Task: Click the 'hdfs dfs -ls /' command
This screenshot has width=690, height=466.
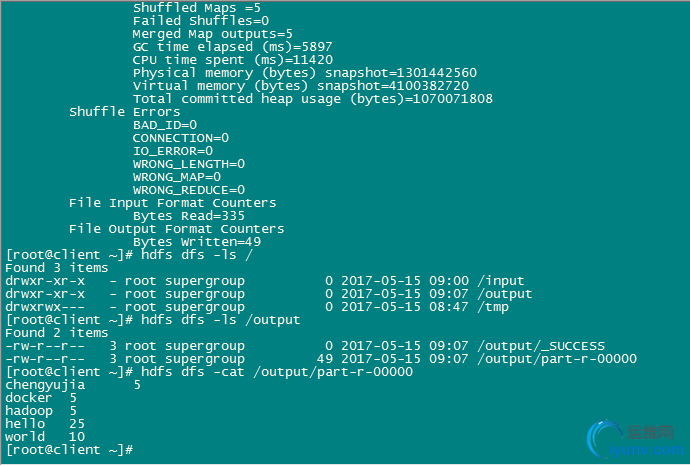Action: [197, 255]
